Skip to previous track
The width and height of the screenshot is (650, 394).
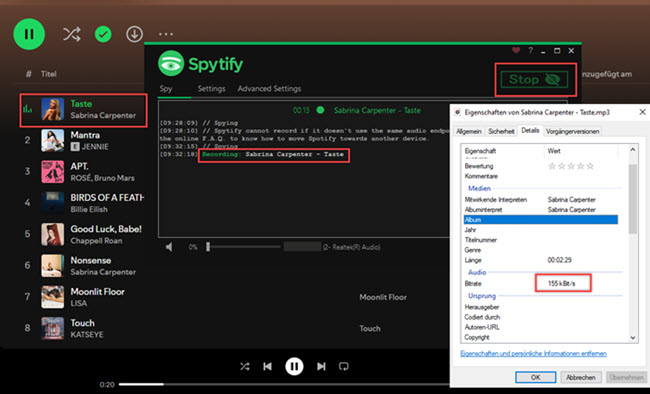267,367
